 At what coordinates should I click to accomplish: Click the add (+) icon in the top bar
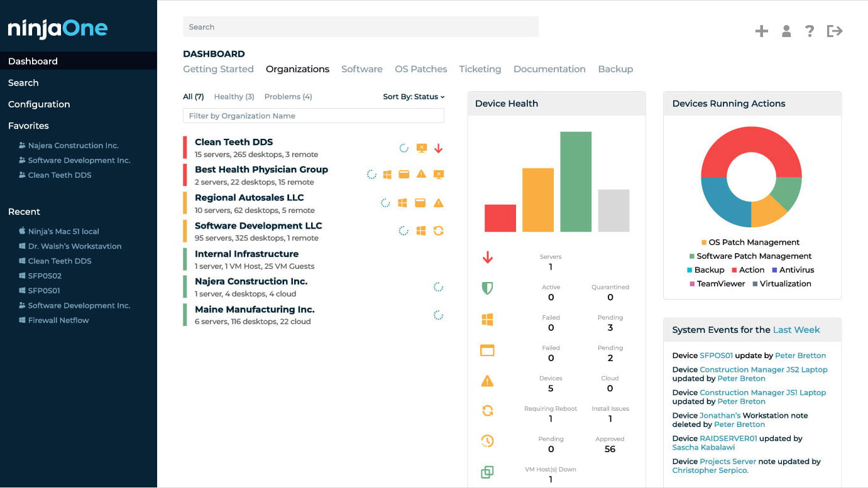[761, 30]
